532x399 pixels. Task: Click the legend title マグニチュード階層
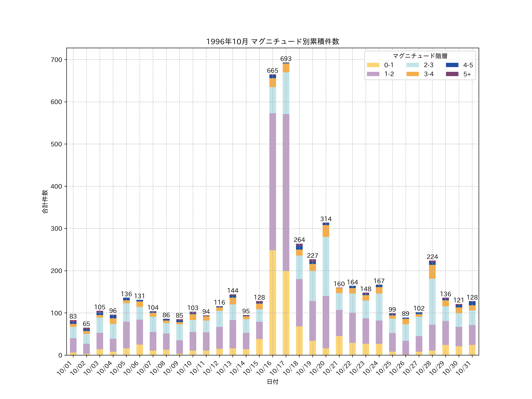(x=420, y=56)
